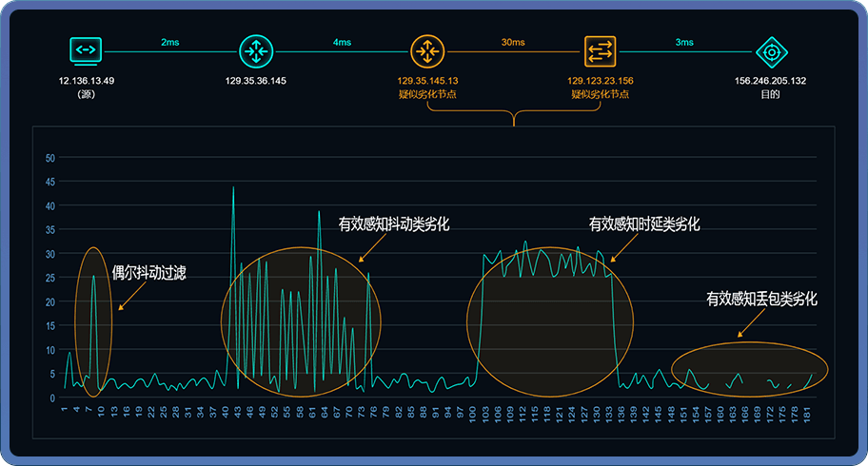Select the router icon above 129.35.36.145
The height and width of the screenshot is (466, 868).
point(255,50)
